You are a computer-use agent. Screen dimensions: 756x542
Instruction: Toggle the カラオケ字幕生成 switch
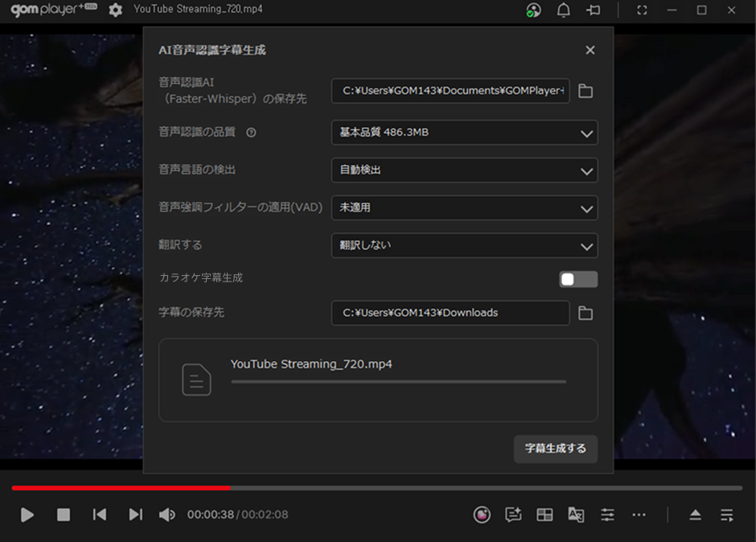click(x=578, y=279)
